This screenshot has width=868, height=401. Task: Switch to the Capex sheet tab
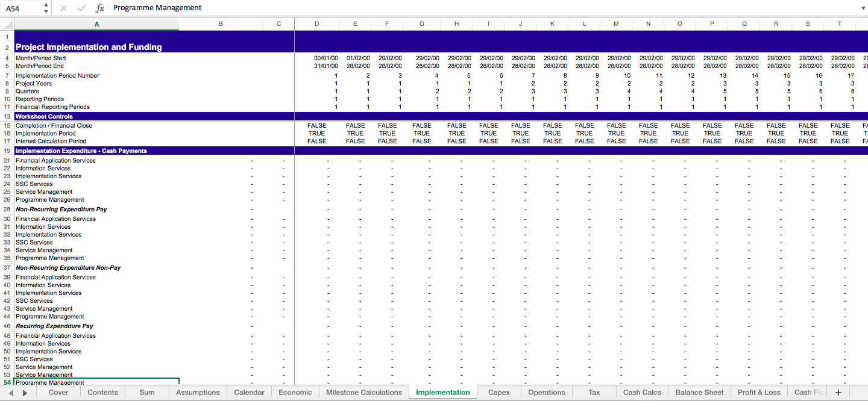(x=499, y=393)
